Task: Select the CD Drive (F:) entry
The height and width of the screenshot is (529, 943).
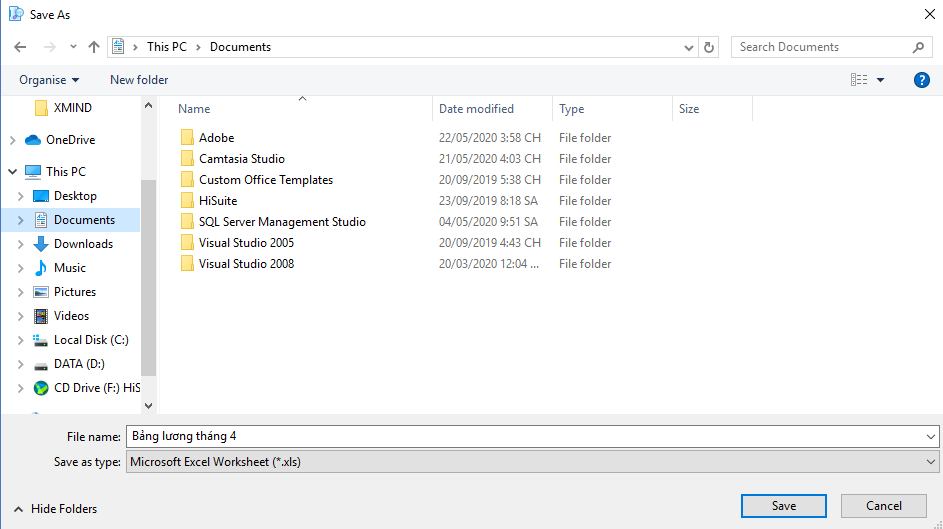Action: point(87,388)
